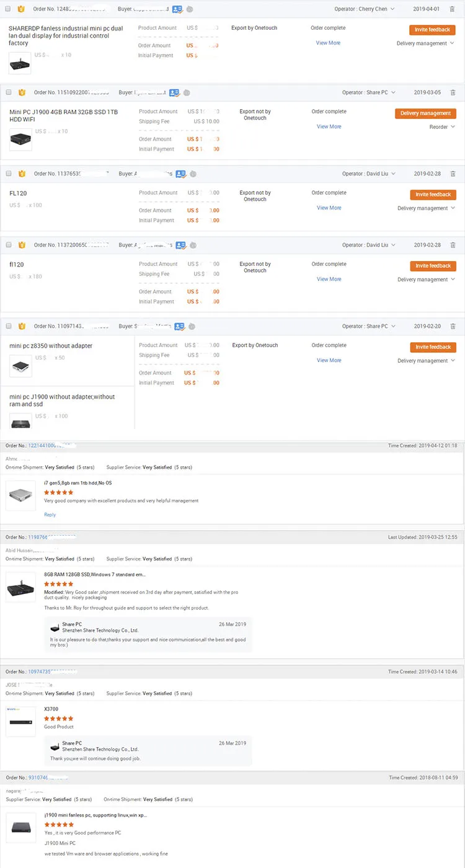
Task: Click grey round icon beside buyer on 2019-03-05 order
Action: point(187,92)
